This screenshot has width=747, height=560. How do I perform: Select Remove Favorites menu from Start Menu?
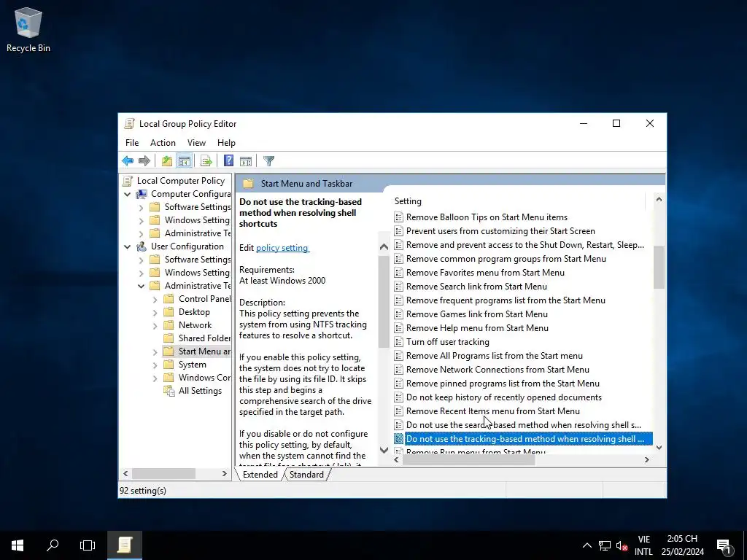coord(485,273)
